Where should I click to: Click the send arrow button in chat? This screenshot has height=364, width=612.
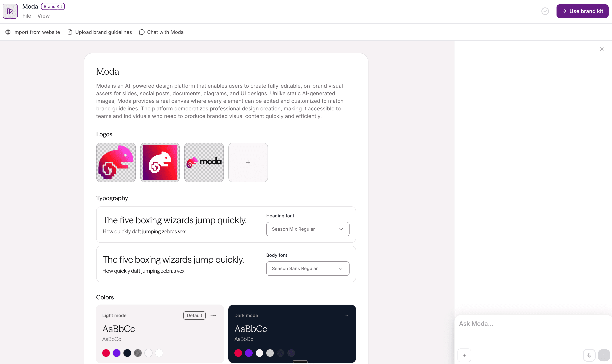tap(604, 355)
